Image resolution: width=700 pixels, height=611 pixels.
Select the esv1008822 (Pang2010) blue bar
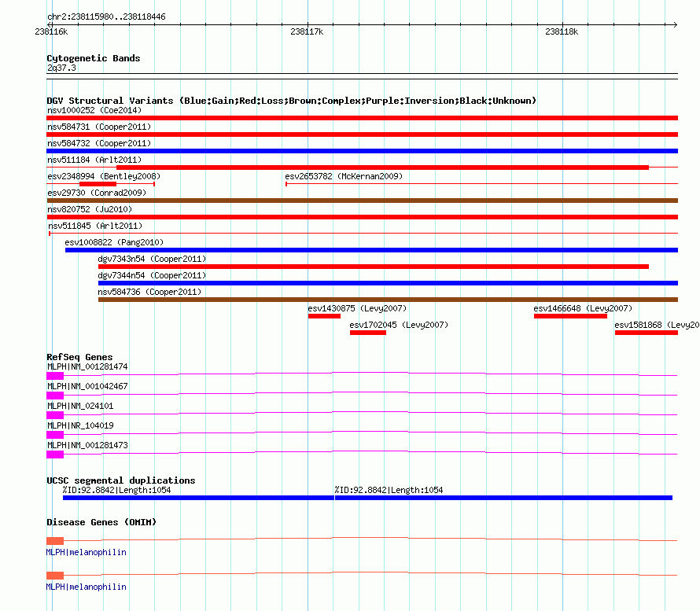click(371, 250)
